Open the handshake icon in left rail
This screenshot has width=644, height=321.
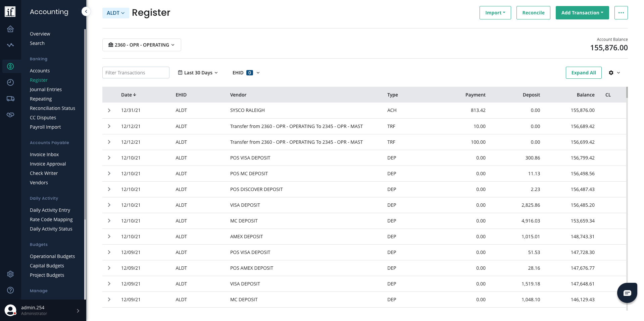10,115
